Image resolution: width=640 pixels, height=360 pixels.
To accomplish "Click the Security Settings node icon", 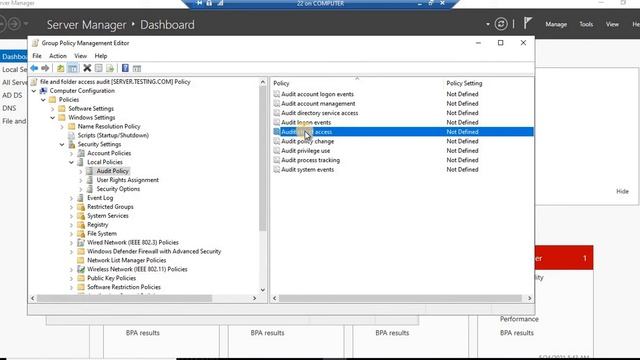I will tap(71, 144).
